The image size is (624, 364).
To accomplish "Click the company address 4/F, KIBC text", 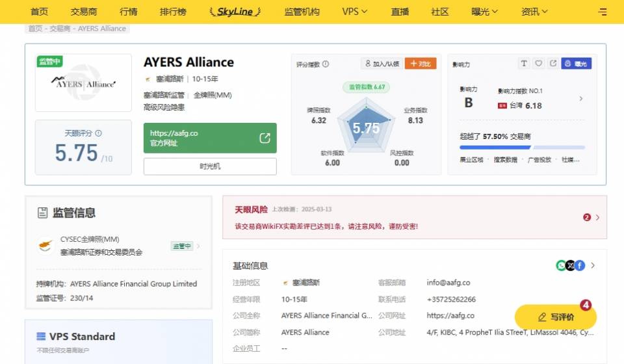I will click(510, 332).
